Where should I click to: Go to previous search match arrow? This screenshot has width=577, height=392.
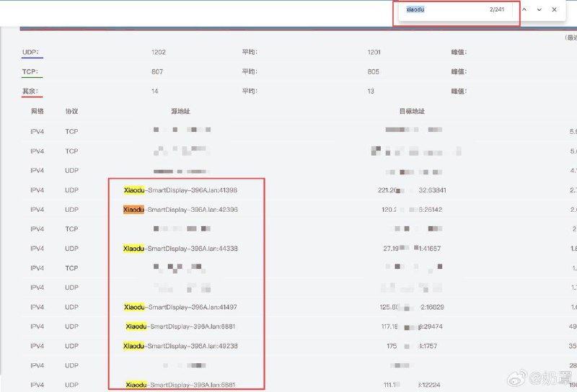tap(524, 9)
